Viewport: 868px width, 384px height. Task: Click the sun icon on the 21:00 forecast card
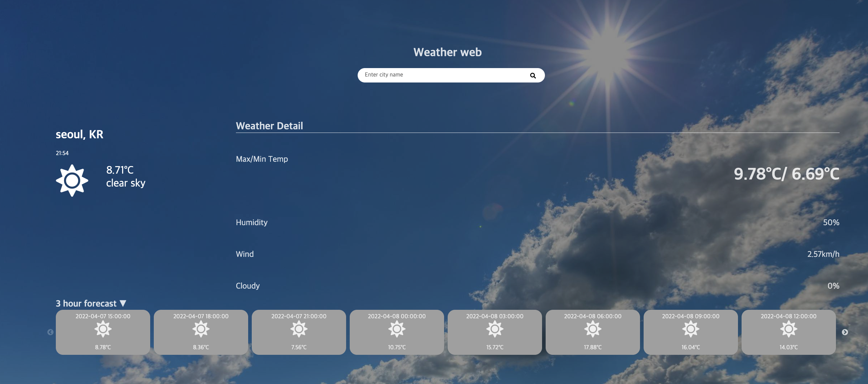click(299, 329)
